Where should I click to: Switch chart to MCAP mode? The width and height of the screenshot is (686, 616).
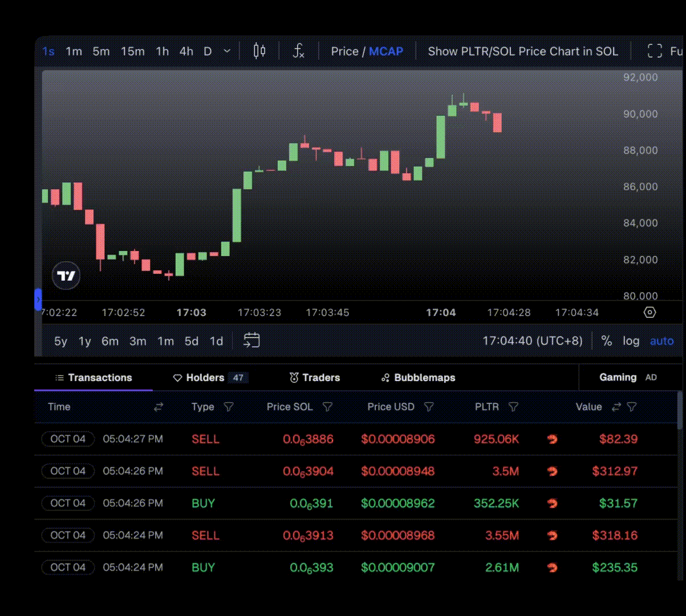(x=386, y=51)
